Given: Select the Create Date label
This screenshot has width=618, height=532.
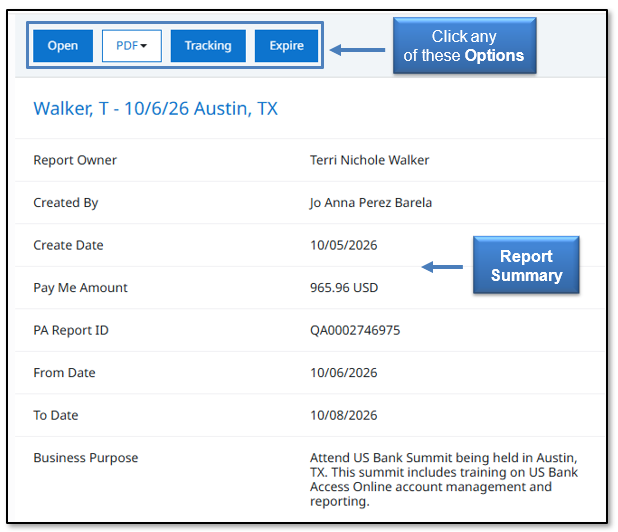Looking at the screenshot, I should point(68,245).
